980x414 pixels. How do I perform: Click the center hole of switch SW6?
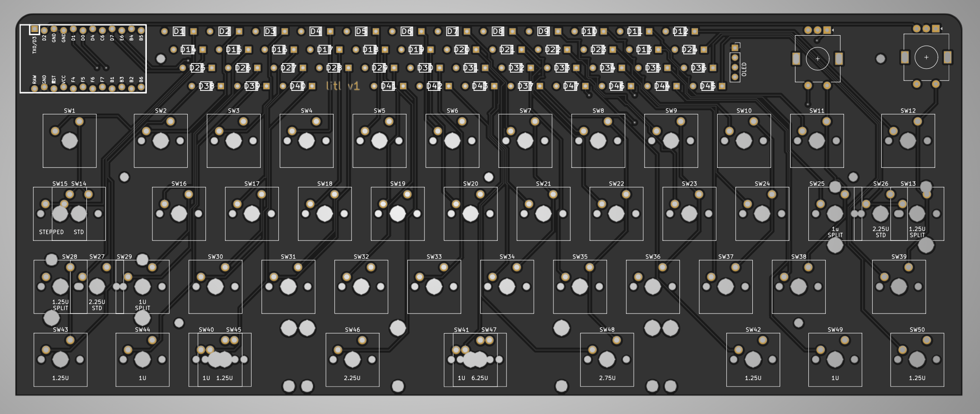tap(452, 141)
